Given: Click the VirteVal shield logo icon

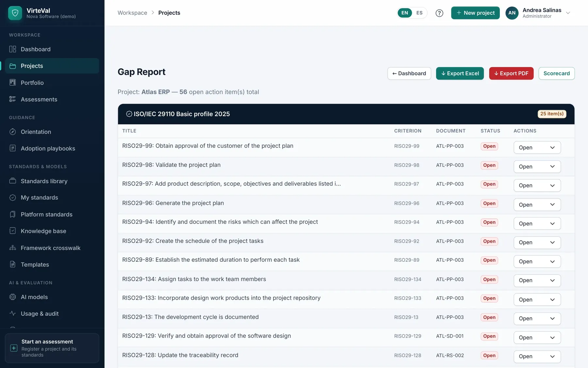Looking at the screenshot, I should 15,13.
